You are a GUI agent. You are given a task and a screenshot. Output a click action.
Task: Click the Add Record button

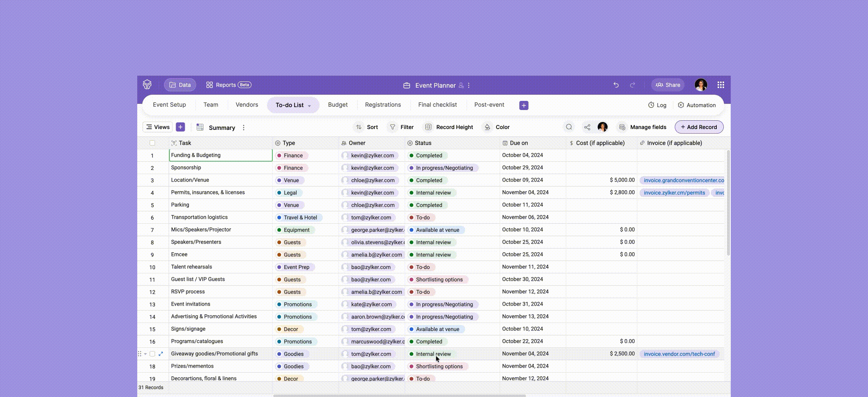(x=699, y=127)
